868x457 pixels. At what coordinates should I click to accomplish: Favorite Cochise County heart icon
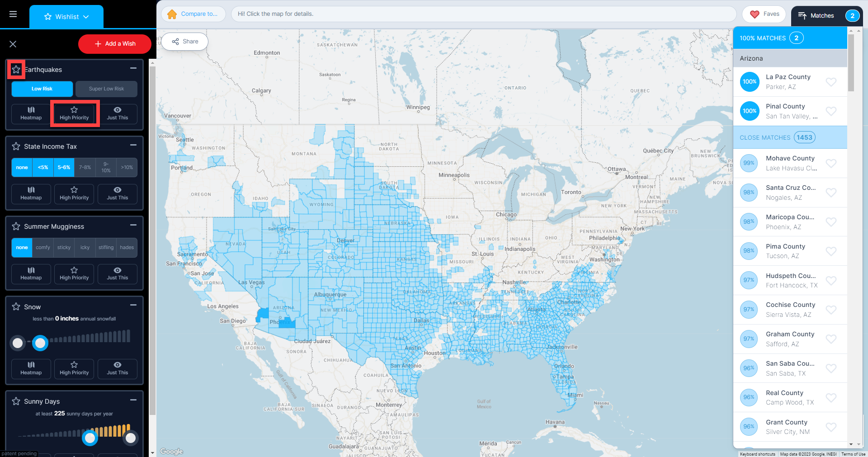[x=831, y=310]
